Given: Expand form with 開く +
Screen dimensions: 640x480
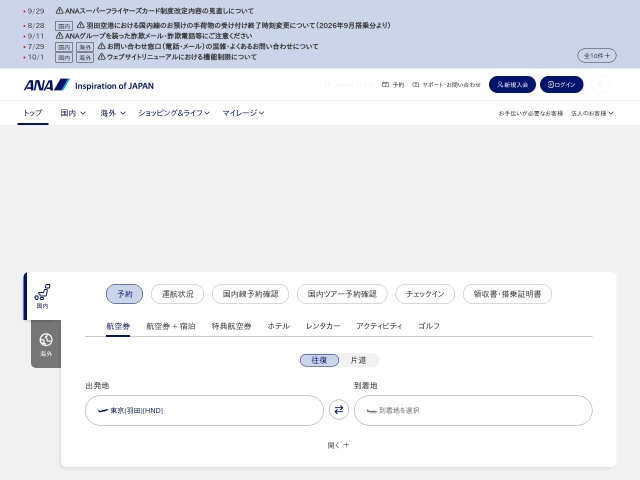Looking at the screenshot, I should pos(338,445).
